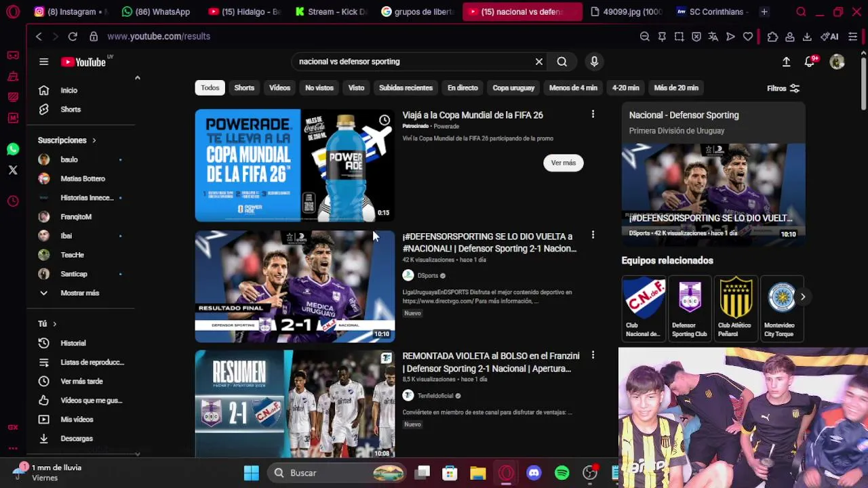Screen dimensions: 868x488
Task: Click the YouTube logo
Action: click(83, 62)
